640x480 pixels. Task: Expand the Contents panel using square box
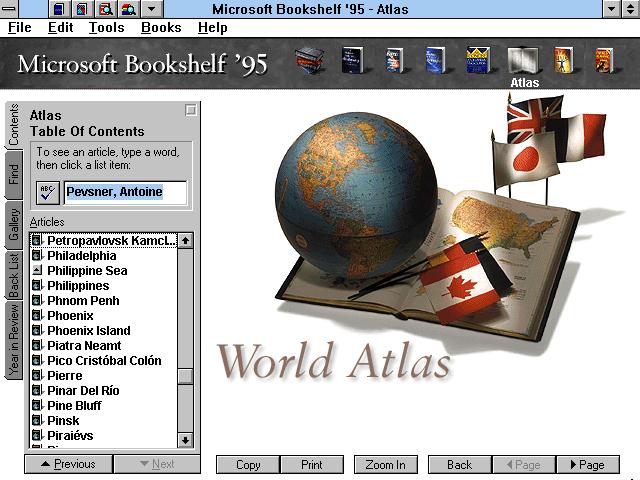[x=191, y=110]
